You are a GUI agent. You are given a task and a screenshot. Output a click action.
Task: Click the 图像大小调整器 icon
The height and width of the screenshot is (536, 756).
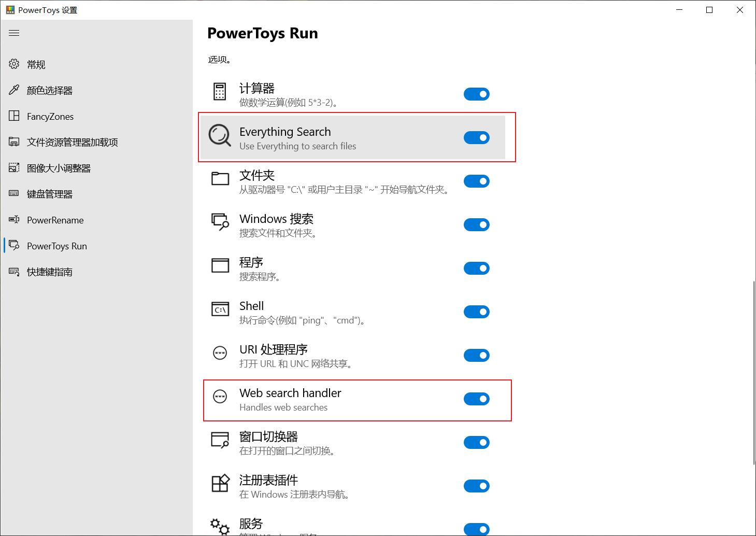14,168
